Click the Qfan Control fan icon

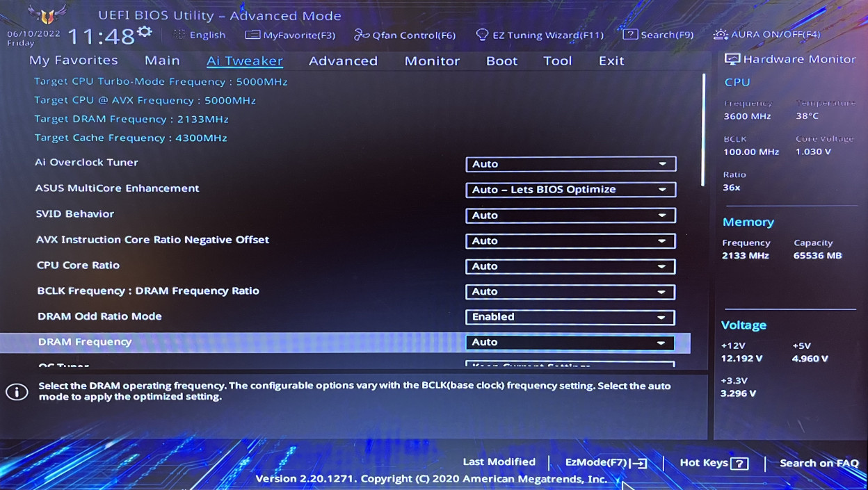362,35
